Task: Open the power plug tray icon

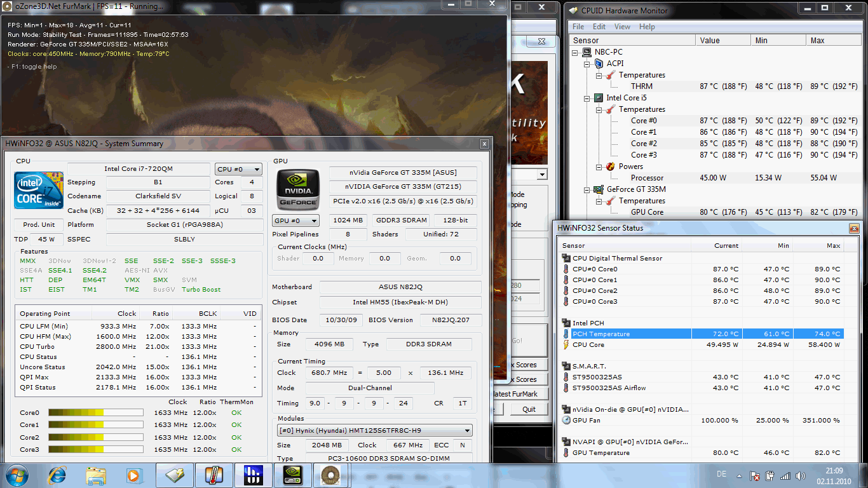Action: (770, 475)
